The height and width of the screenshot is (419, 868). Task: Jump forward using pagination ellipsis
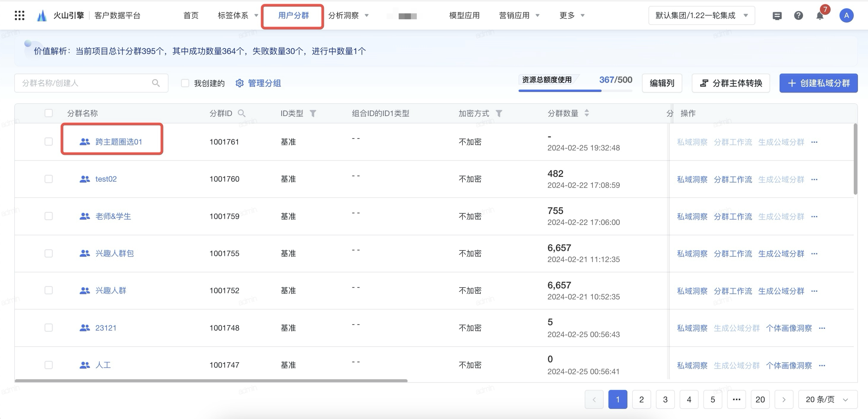[737, 399]
